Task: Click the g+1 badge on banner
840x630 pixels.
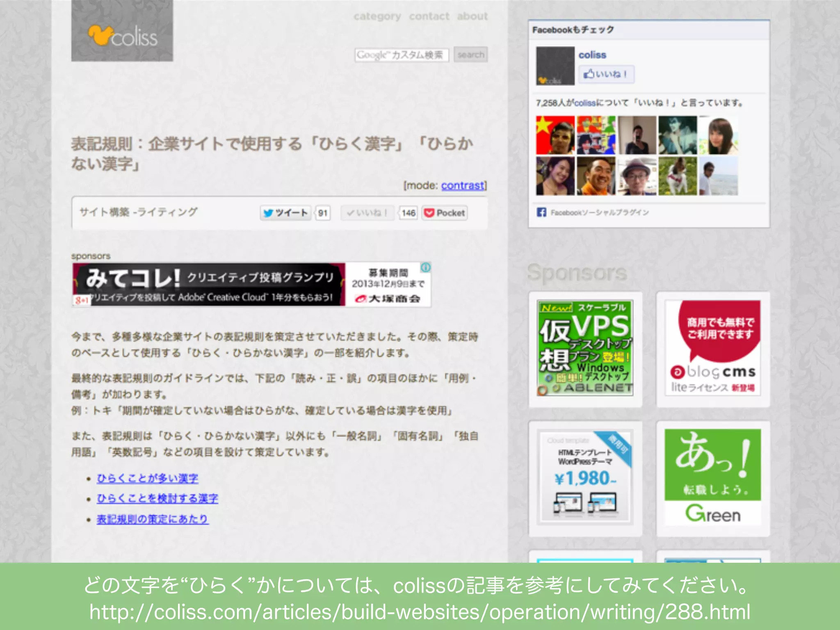Action: (82, 301)
